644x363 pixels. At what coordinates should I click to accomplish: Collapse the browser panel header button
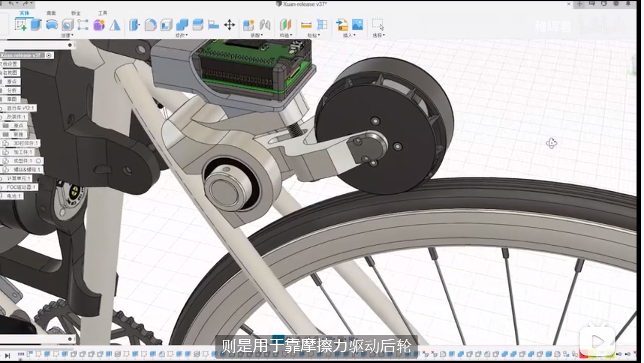pos(70,45)
